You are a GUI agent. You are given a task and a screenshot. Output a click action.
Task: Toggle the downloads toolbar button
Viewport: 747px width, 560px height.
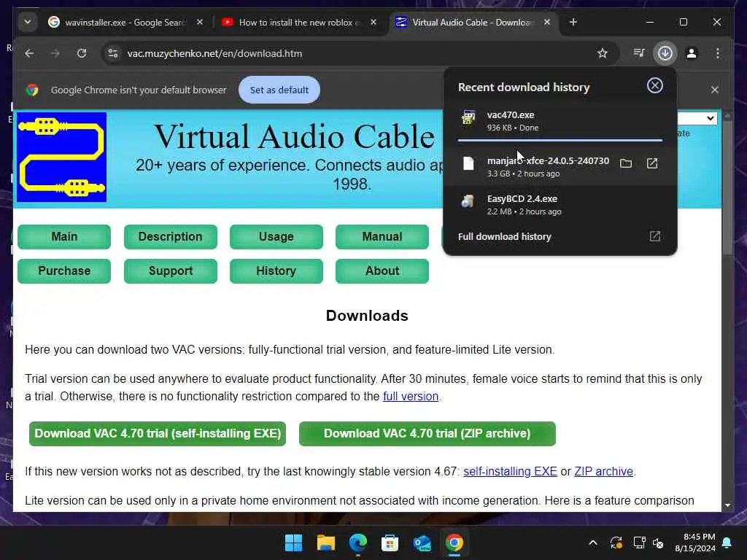(x=665, y=52)
